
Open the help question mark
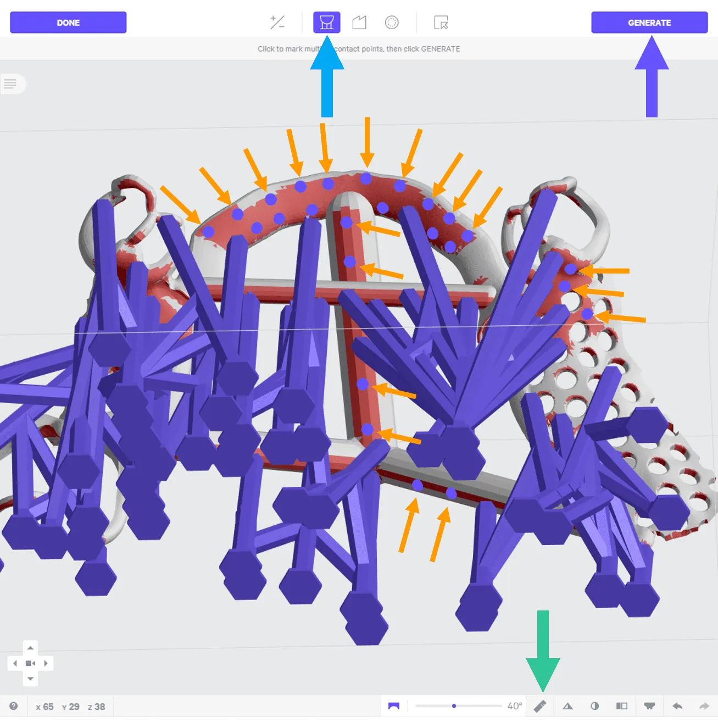click(14, 707)
